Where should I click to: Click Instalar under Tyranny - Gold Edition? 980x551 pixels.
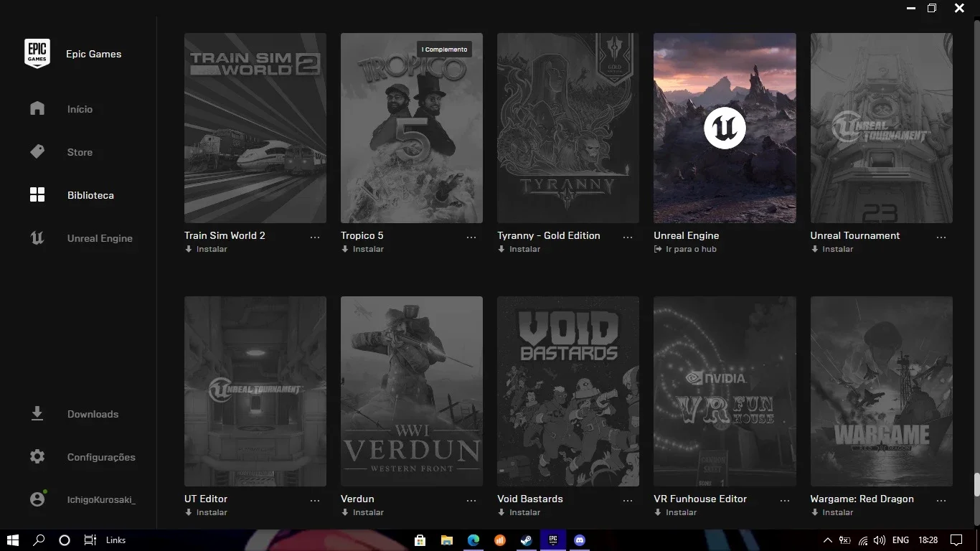(x=519, y=249)
